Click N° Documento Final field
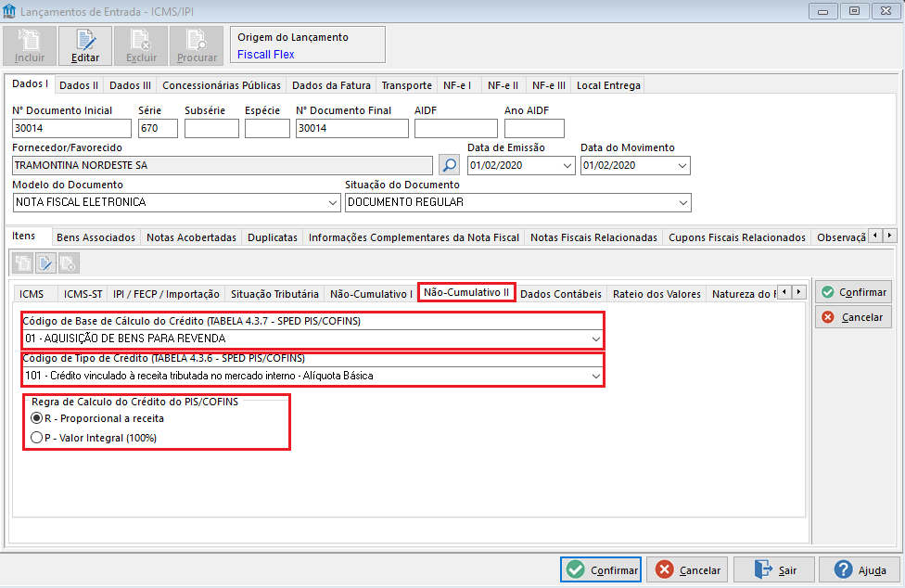 pyautogui.click(x=352, y=128)
